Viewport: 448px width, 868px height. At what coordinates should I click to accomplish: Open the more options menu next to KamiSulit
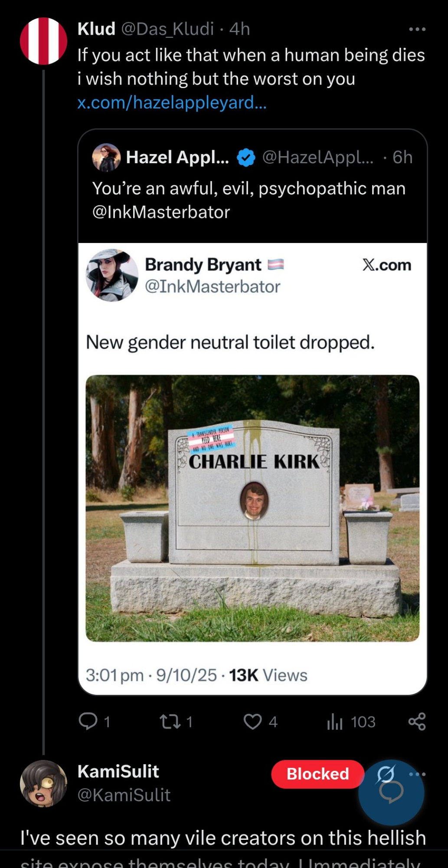[418, 774]
